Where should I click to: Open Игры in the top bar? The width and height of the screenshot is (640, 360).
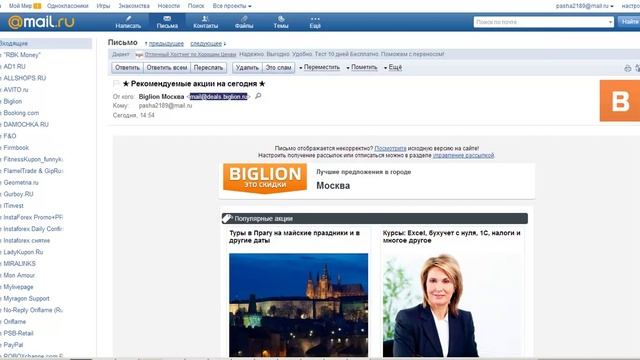103,6
